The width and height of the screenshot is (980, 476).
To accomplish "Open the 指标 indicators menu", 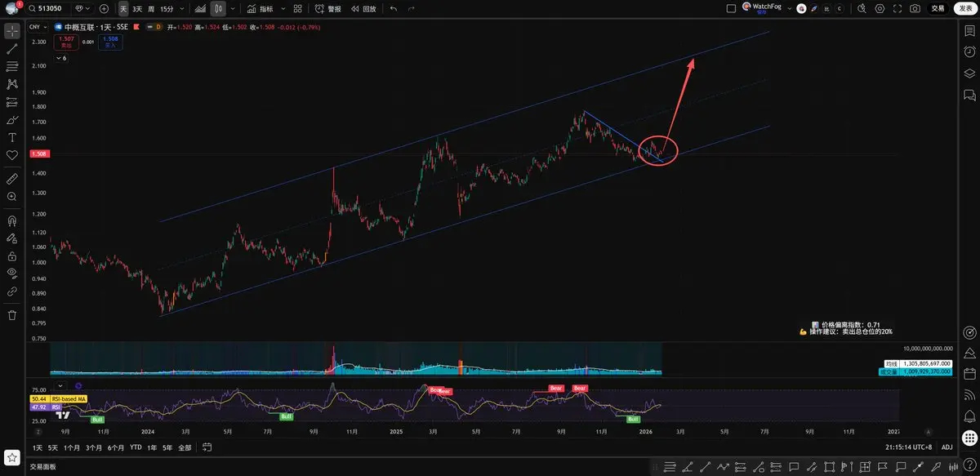I will [x=261, y=8].
